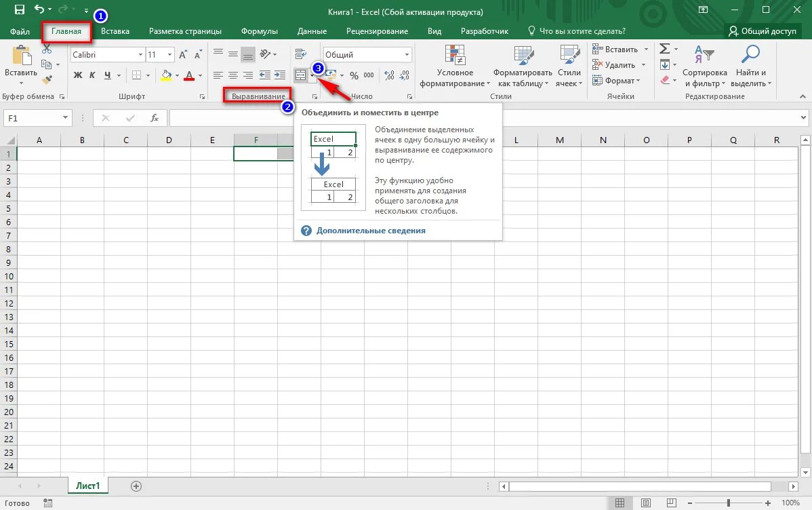
Task: Switch to the Формулы tab
Action: [x=260, y=31]
